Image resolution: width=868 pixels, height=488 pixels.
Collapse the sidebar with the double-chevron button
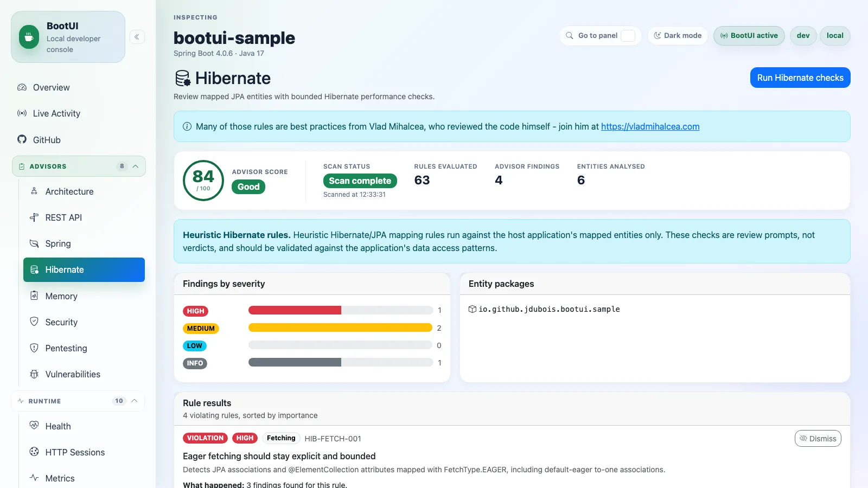(x=137, y=37)
